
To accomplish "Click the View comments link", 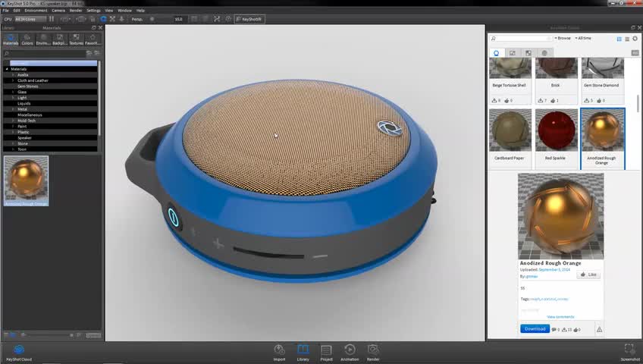I will [x=560, y=317].
